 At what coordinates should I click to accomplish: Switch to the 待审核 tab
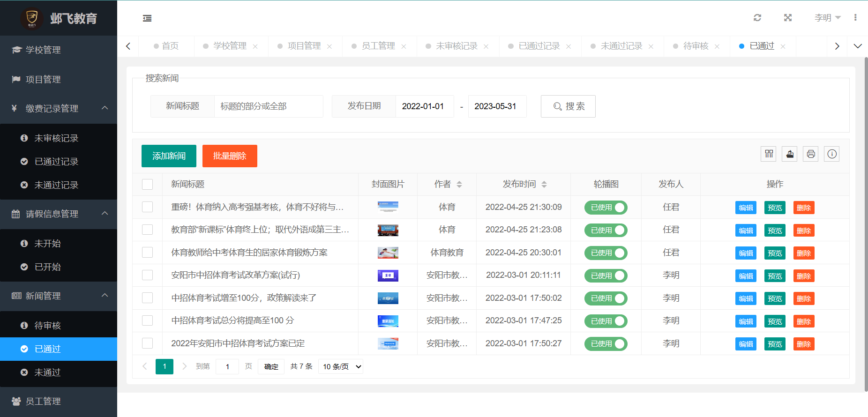[696, 46]
